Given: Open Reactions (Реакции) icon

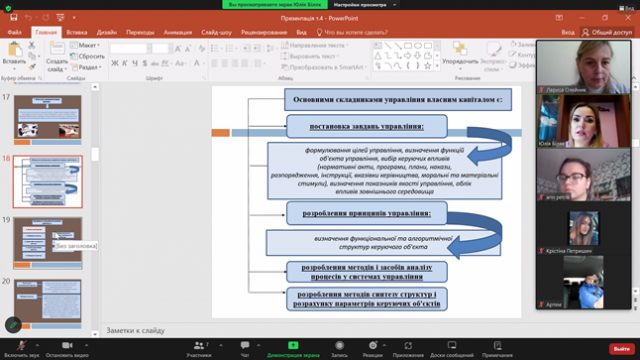Looking at the screenshot, I should [x=373, y=345].
